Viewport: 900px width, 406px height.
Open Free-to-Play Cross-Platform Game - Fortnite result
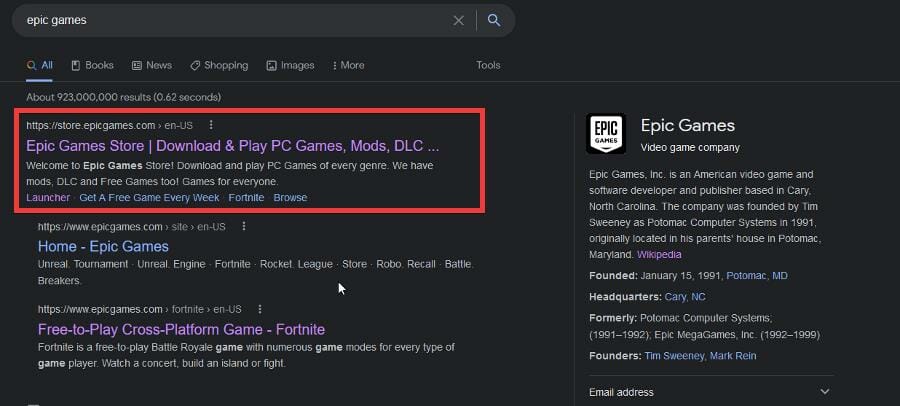[x=181, y=330]
